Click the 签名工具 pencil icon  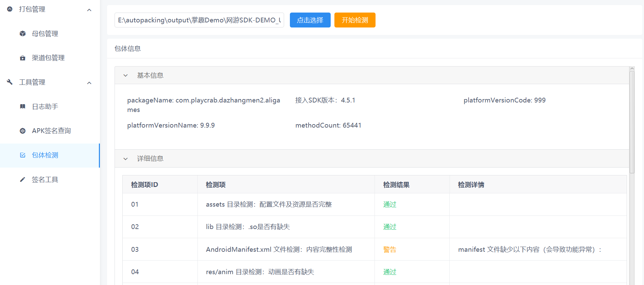tap(23, 179)
